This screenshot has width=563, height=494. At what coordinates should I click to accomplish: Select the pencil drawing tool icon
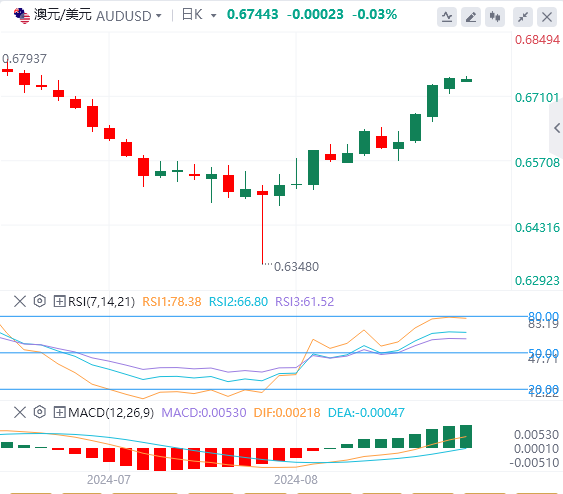click(471, 17)
